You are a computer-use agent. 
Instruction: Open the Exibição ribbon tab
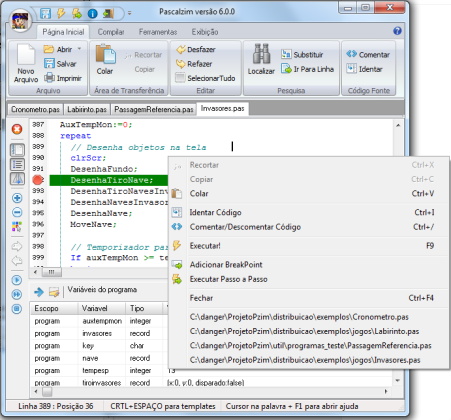(x=205, y=32)
